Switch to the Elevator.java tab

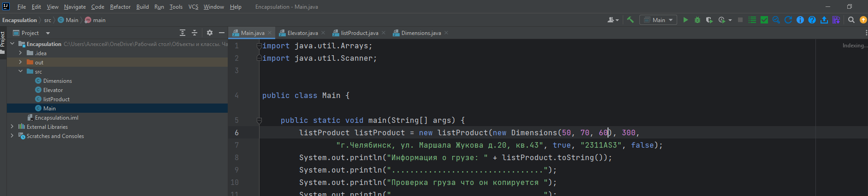(x=302, y=33)
